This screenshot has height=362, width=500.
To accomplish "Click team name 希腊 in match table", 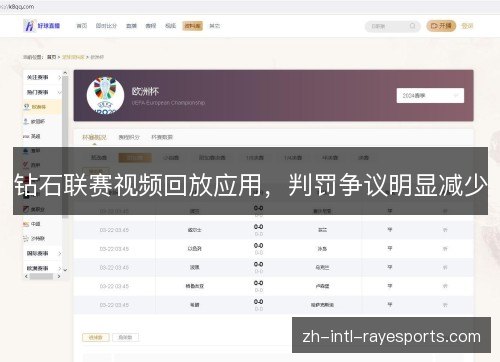I will tap(194, 305).
